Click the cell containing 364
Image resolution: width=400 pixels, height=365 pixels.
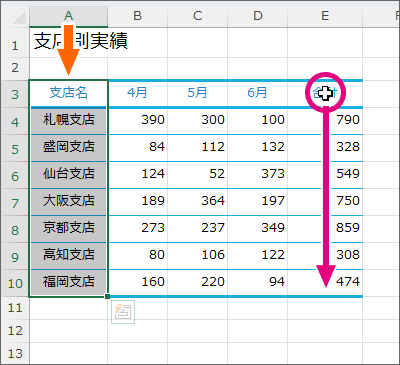coord(198,202)
